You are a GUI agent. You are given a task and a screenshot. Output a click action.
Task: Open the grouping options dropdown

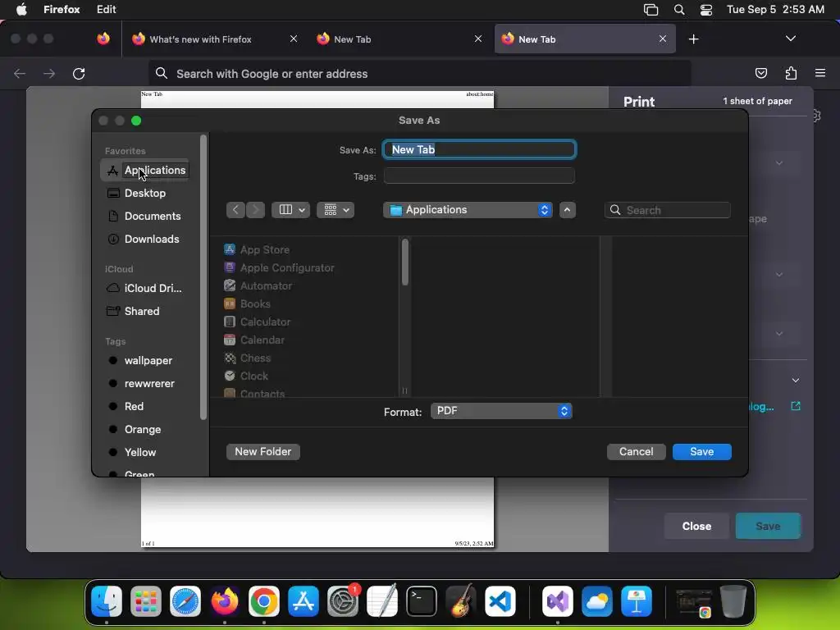[336, 210]
